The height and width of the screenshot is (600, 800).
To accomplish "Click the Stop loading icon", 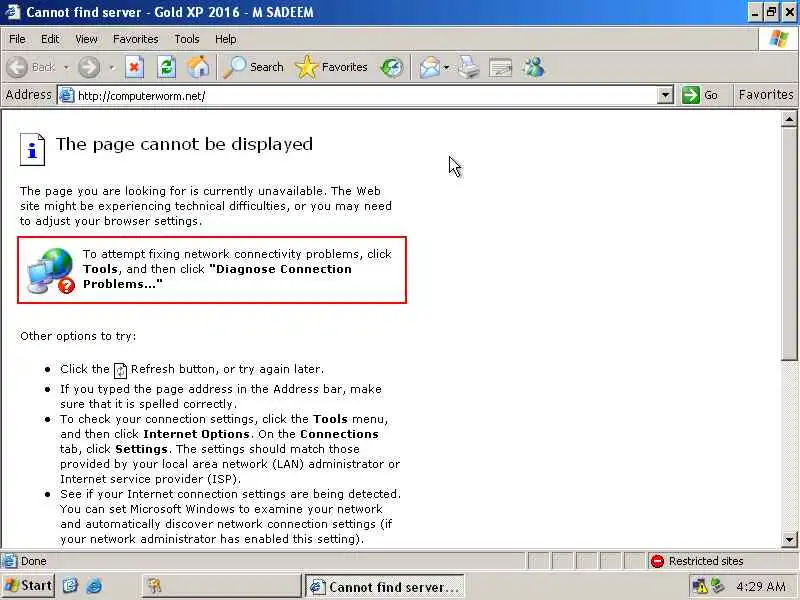I will pos(135,67).
